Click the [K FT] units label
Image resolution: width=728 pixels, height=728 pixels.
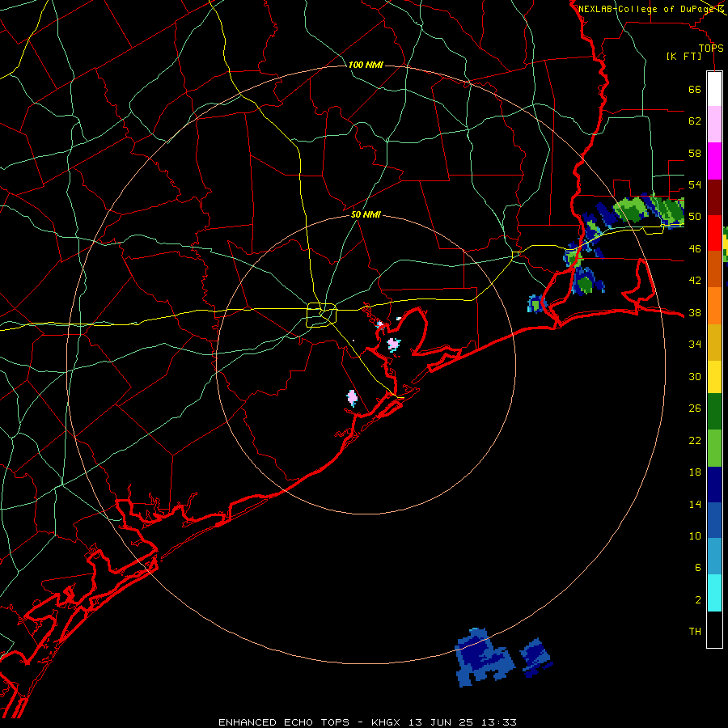pos(684,57)
